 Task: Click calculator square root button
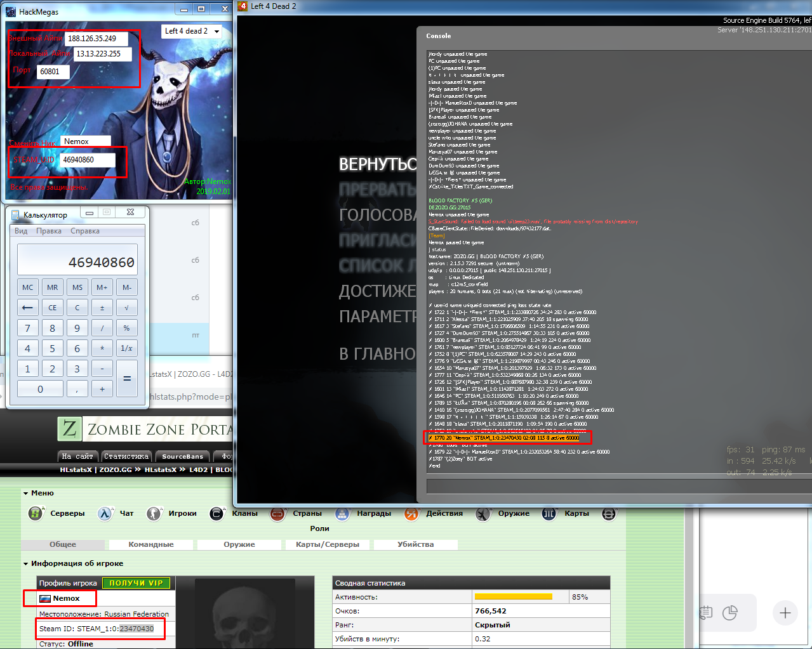pyautogui.click(x=126, y=308)
